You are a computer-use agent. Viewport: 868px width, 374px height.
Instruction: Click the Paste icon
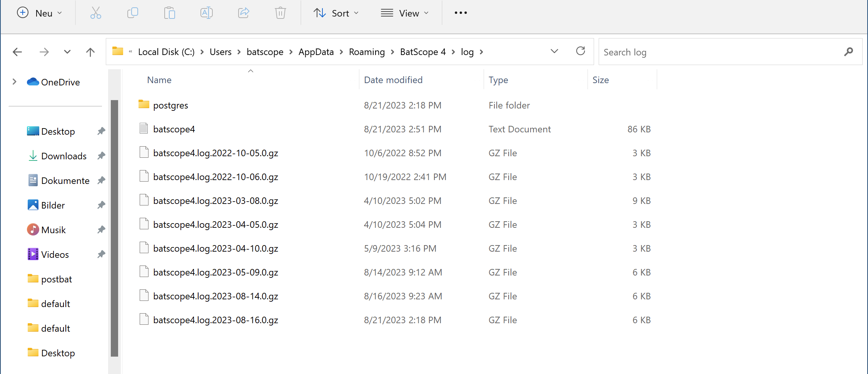[x=169, y=13]
